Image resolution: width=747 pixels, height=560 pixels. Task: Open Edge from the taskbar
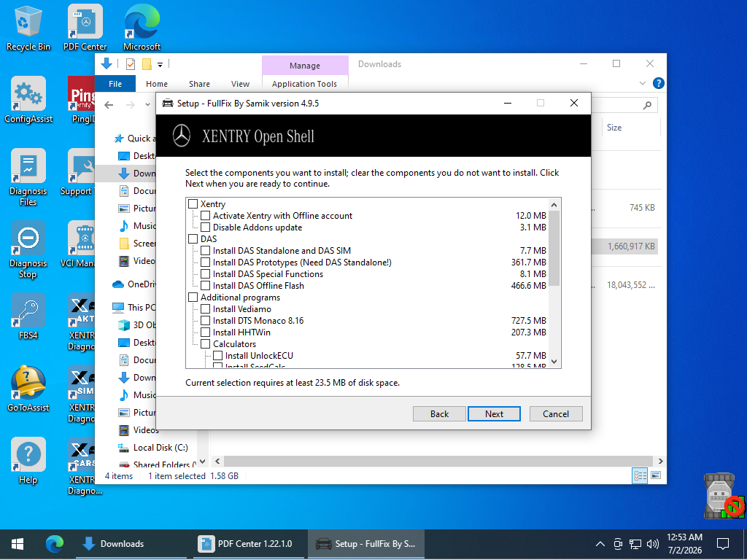point(55,544)
